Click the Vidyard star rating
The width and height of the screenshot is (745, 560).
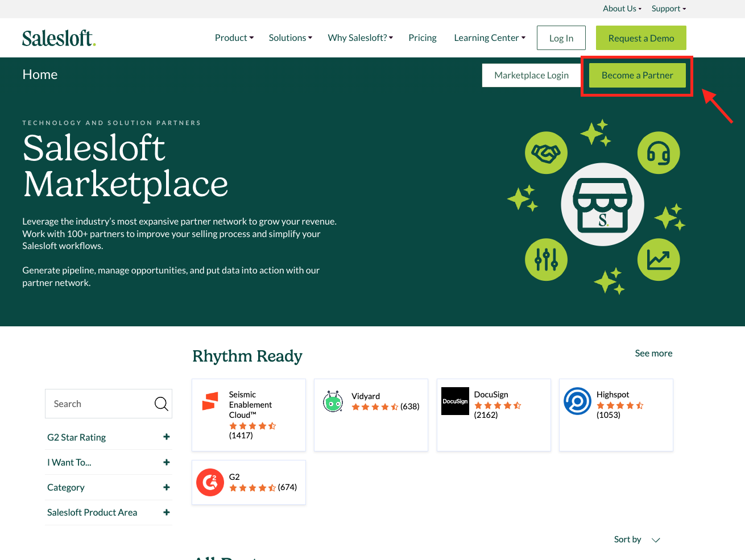click(375, 407)
